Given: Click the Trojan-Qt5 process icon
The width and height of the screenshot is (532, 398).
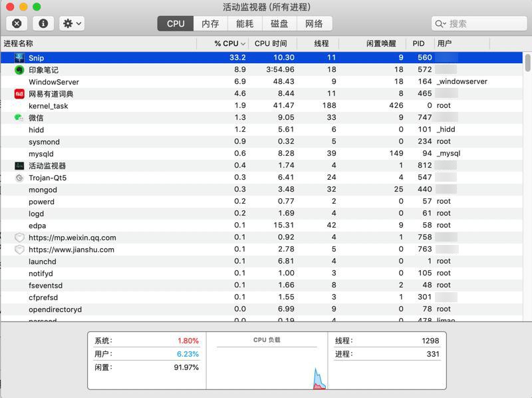Looking at the screenshot, I should click(20, 178).
